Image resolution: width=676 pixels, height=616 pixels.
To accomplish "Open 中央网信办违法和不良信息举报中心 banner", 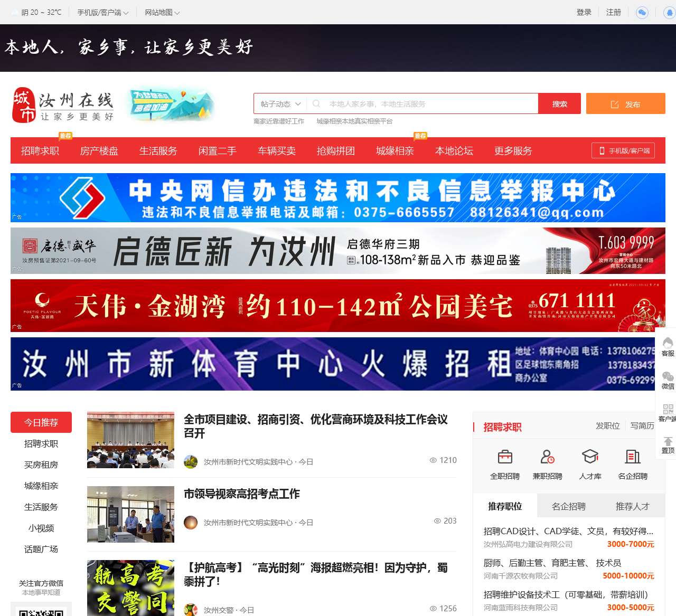I will [x=338, y=197].
